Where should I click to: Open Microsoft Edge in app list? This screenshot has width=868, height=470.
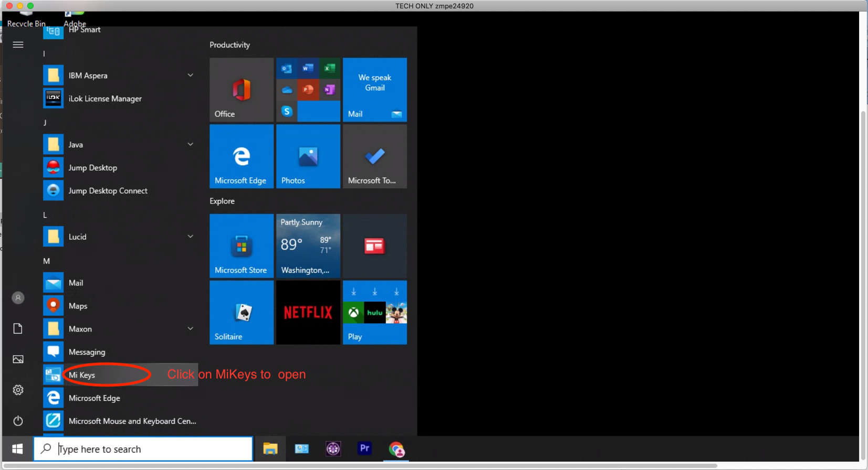coord(120,398)
